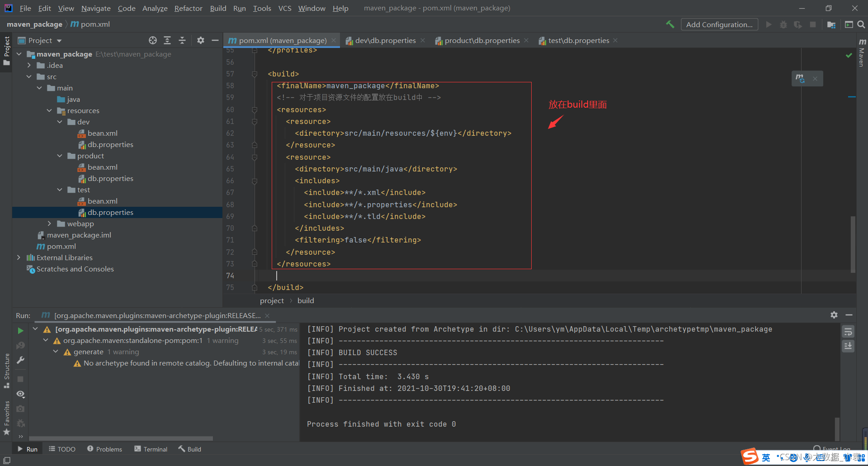Click Expand All icon in Project panel header
Screen dimensions: 868x466
coord(167,40)
